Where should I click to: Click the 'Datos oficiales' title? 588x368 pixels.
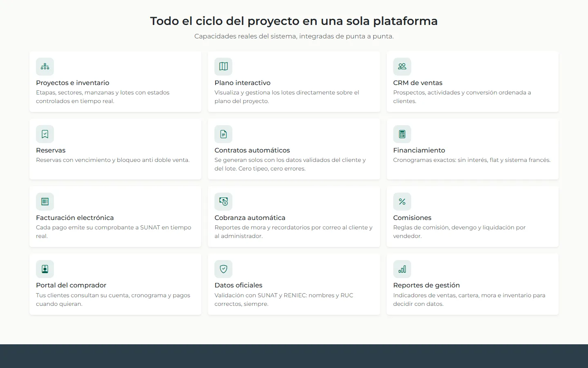238,285
